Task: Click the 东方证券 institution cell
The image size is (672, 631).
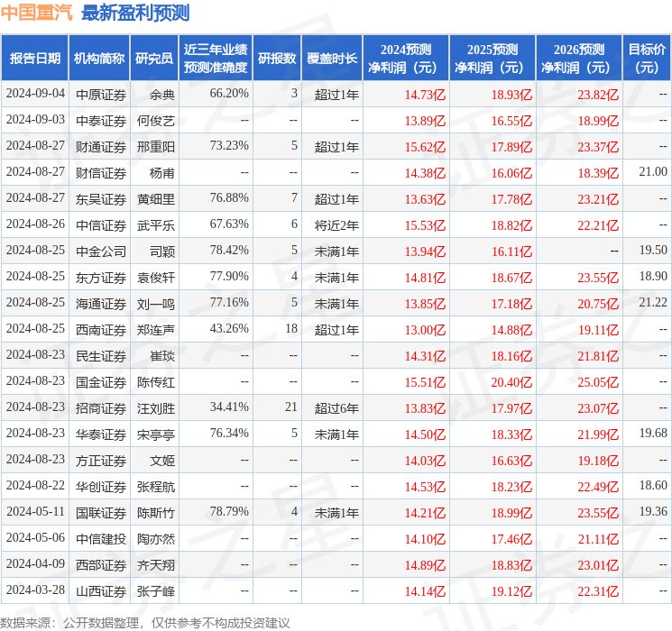Action: (x=101, y=278)
